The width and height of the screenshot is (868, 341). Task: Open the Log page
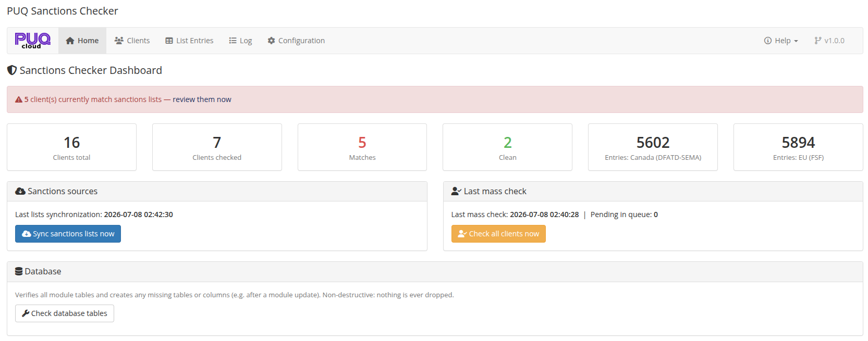click(x=240, y=41)
